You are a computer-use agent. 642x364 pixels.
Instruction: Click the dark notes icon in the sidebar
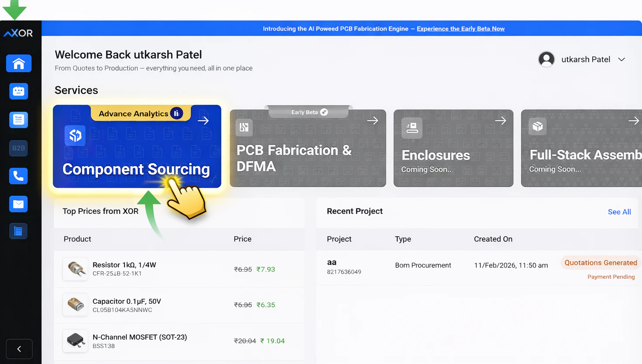pyautogui.click(x=18, y=231)
